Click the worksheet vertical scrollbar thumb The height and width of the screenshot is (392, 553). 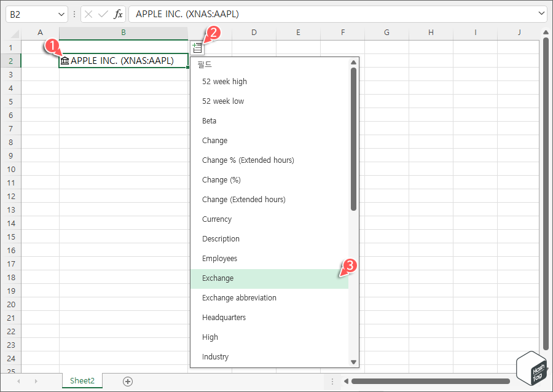[x=546, y=194]
